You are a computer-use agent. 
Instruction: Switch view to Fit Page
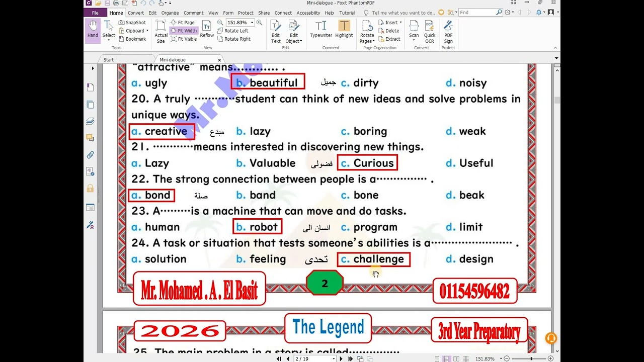183,23
